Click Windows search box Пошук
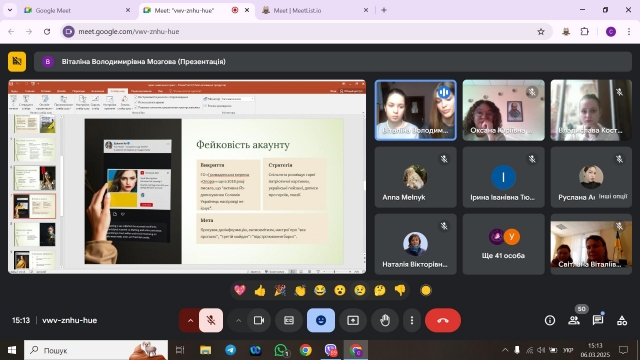 pos(96,350)
